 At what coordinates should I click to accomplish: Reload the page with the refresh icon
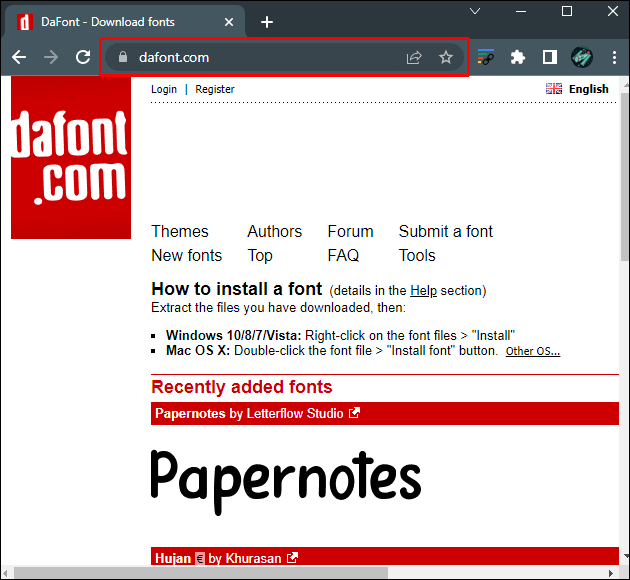pyautogui.click(x=83, y=58)
